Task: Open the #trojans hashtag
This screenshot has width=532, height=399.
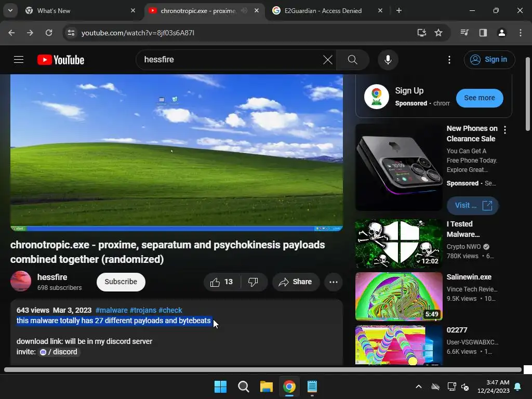Action: click(x=143, y=310)
